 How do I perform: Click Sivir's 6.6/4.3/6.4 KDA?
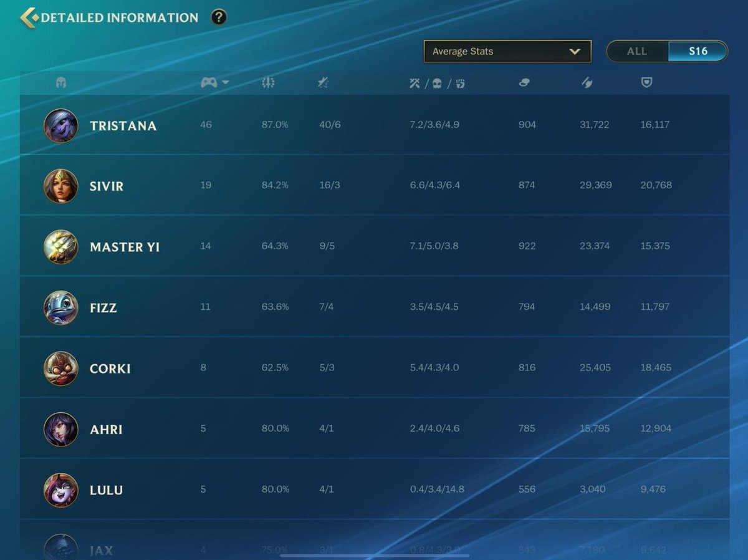click(435, 185)
